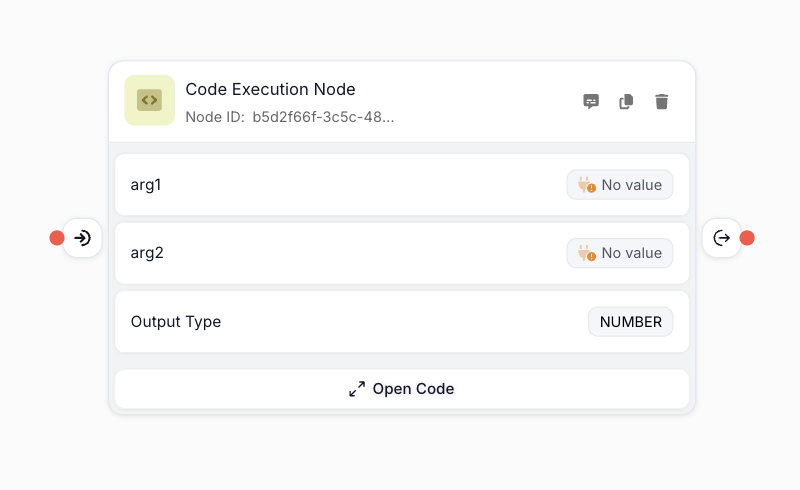Screen dimensions: 800x490
Task: Click the Output Type label
Action: (x=176, y=322)
